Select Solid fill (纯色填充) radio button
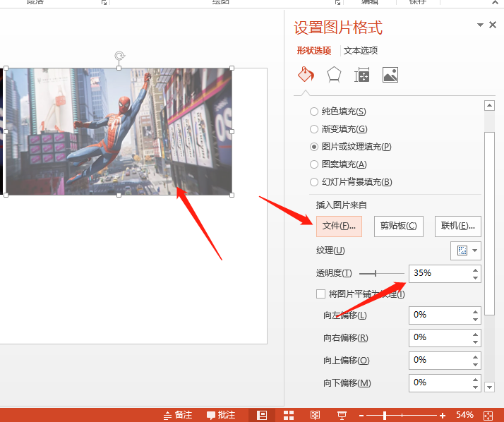Image resolution: width=504 pixels, height=422 pixels. 313,111
